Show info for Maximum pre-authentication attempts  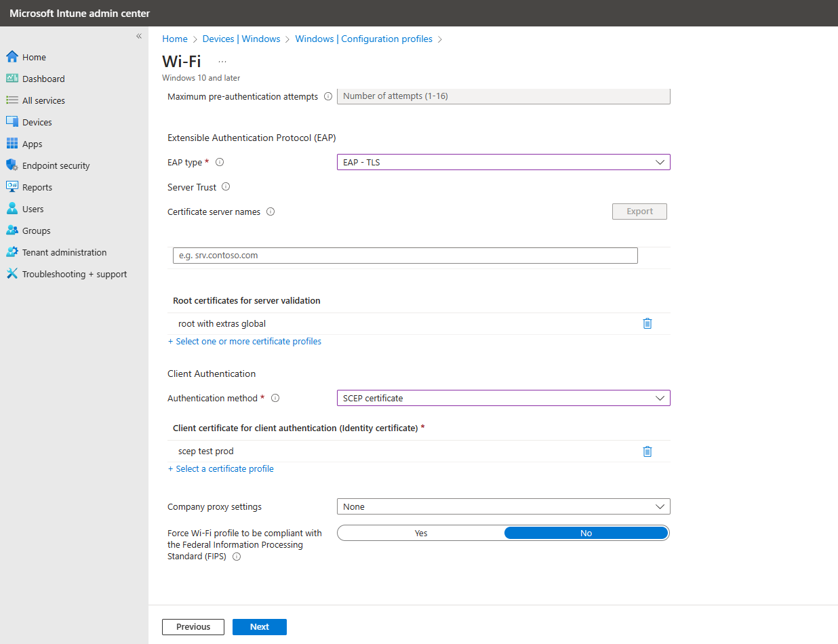[x=328, y=97]
